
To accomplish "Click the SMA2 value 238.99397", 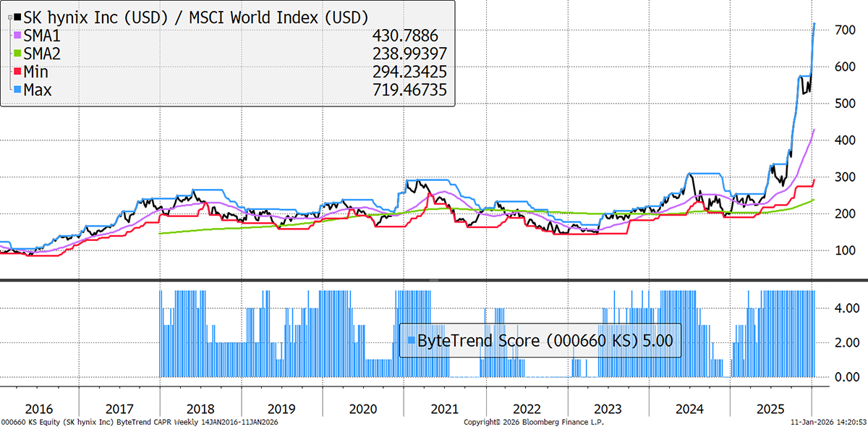I will (x=410, y=54).
